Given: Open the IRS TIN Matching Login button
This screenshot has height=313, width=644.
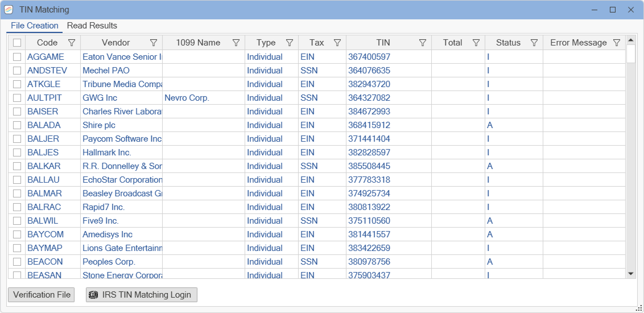Looking at the screenshot, I should (141, 295).
